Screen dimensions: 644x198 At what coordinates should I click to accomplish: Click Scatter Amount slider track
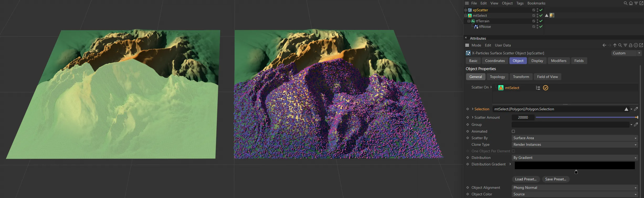point(587,117)
